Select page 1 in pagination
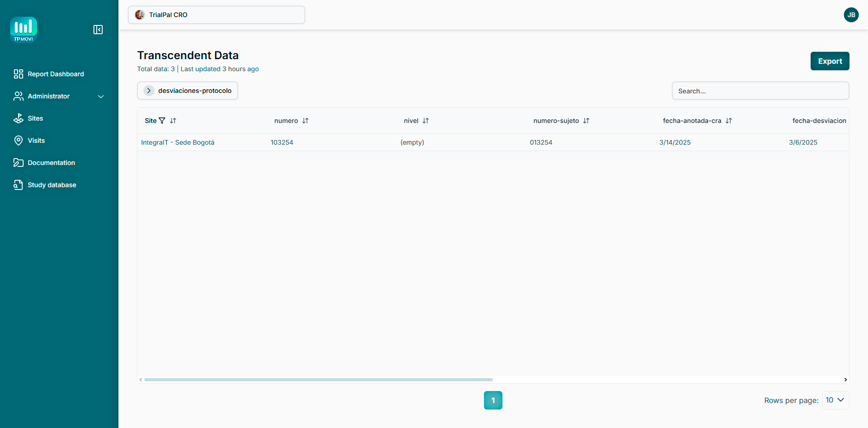The width and height of the screenshot is (868, 428). click(493, 400)
